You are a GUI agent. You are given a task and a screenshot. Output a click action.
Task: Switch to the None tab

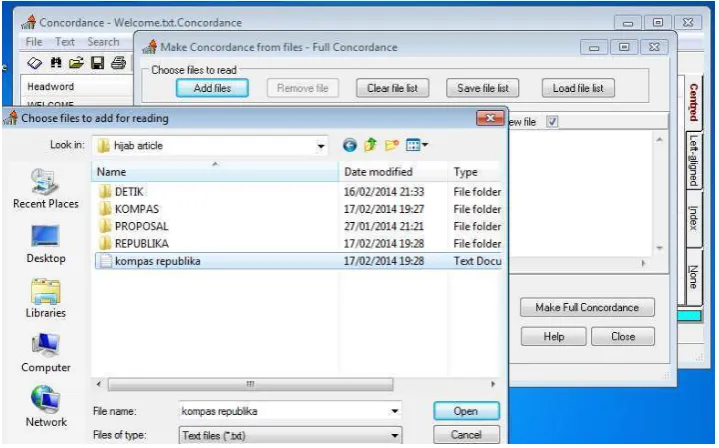[x=693, y=277]
